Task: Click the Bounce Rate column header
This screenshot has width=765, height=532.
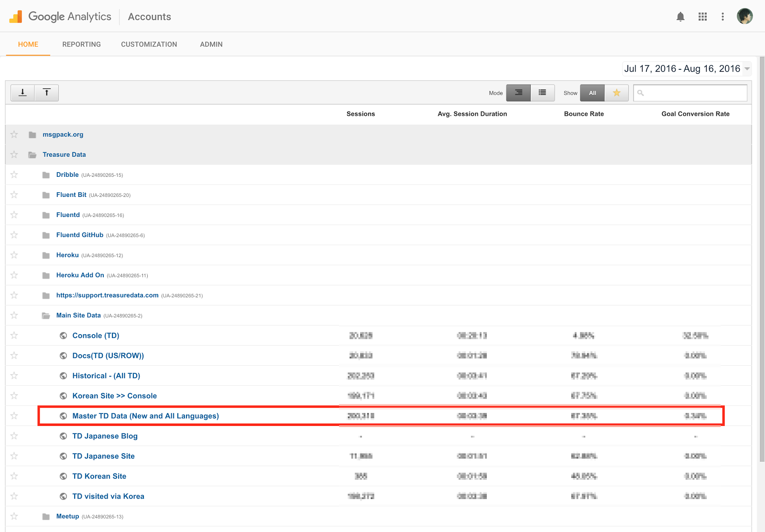Action: tap(584, 114)
